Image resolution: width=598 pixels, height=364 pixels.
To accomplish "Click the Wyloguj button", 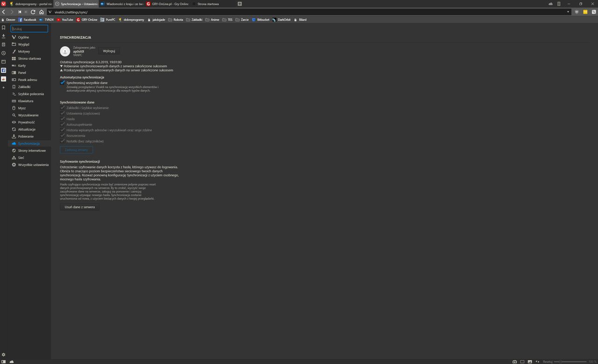I will [x=109, y=51].
